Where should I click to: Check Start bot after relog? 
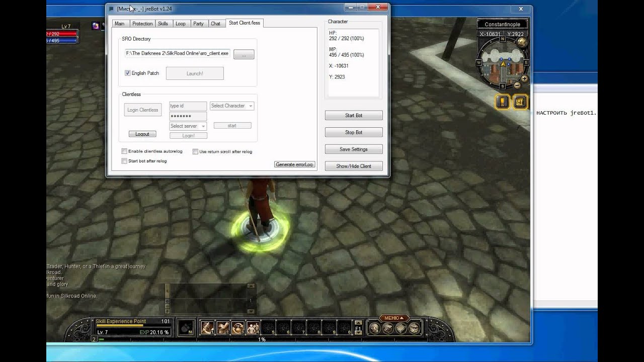[124, 161]
